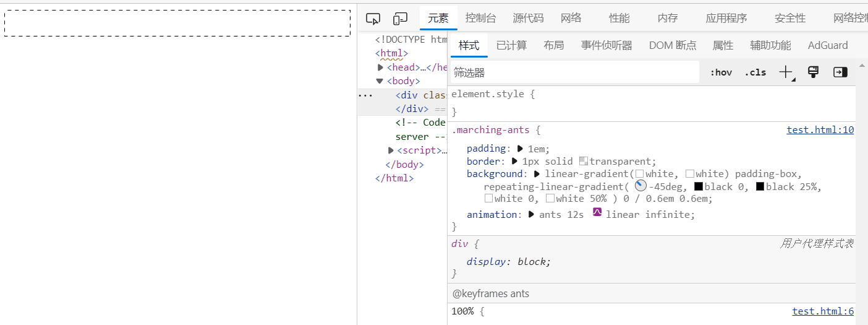Viewport: 868px width, 325px height.
Task: Expand the background shorthand triangle
Action: [537, 174]
